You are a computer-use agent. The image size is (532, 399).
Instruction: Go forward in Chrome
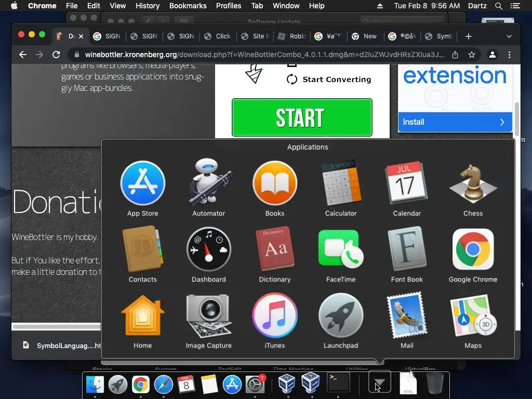coord(39,55)
